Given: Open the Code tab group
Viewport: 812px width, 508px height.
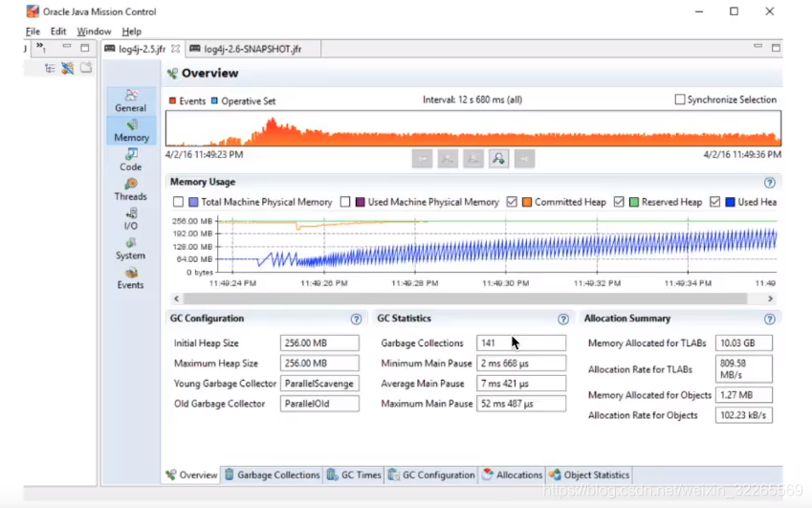Looking at the screenshot, I should pos(130,160).
